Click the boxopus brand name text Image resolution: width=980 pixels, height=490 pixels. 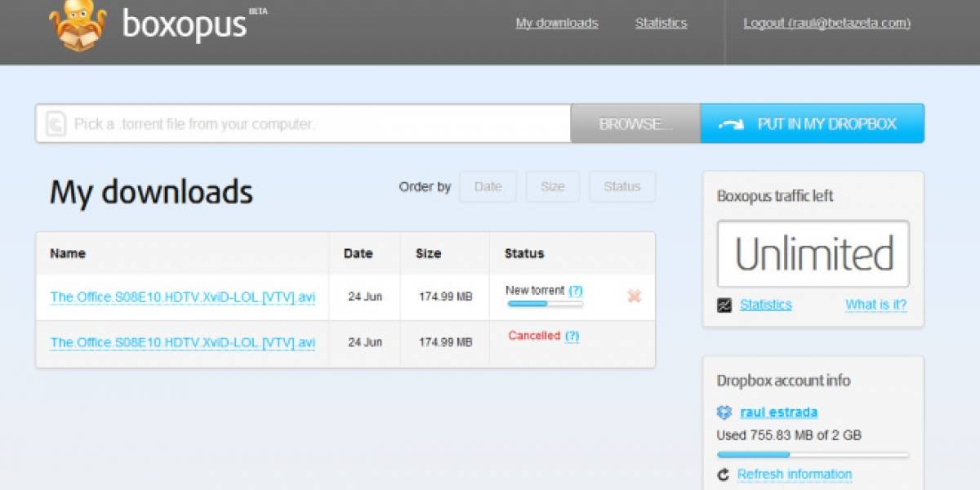tap(184, 24)
